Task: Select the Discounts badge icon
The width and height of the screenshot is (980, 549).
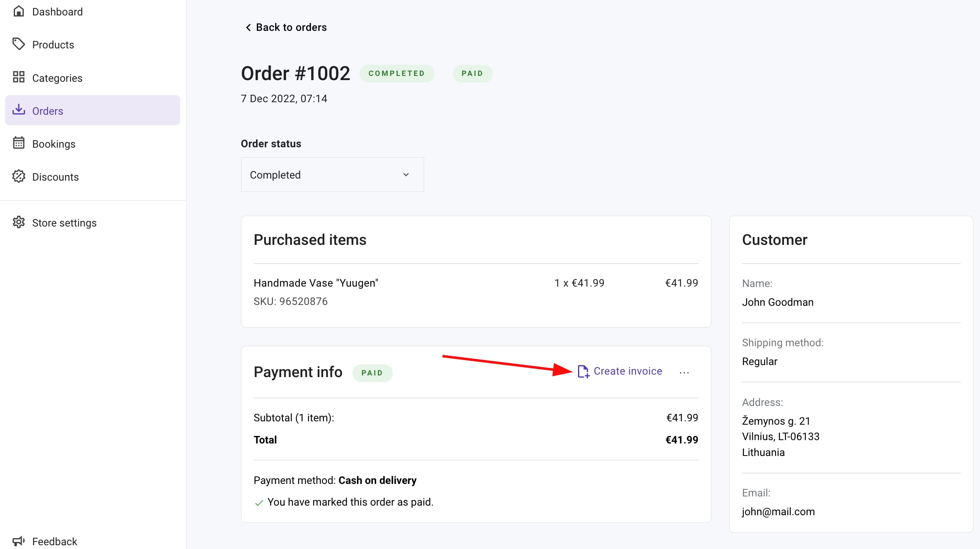Action: point(19,176)
